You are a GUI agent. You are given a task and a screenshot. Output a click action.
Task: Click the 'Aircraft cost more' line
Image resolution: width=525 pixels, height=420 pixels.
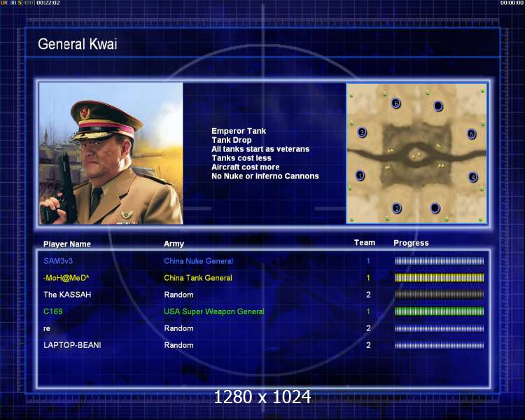[x=246, y=167]
